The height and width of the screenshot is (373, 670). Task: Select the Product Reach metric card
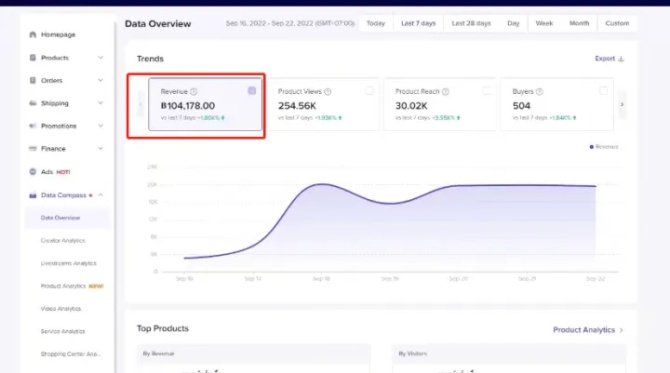pyautogui.click(x=440, y=104)
